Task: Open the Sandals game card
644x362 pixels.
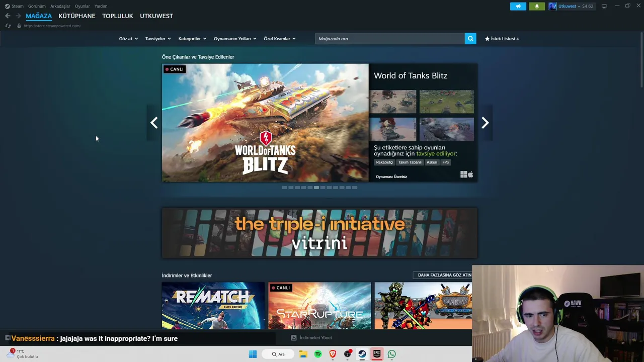Action: click(423, 306)
